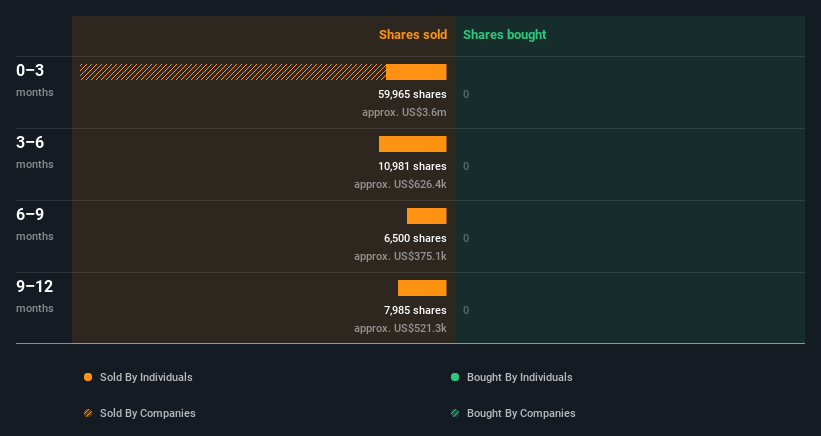Select the Bought By Companies legend label
The height and width of the screenshot is (436, 821).
pyautogui.click(x=521, y=413)
